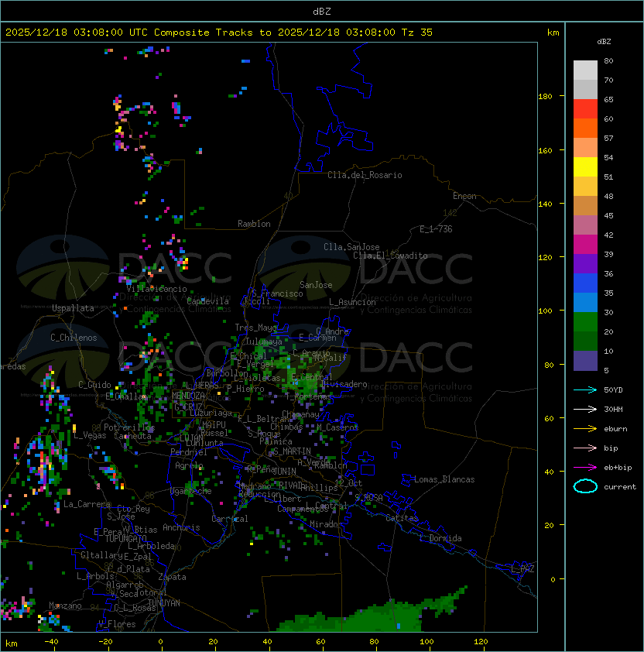Screen dimensions: 644x652
Task: Click the Zapata map label
Action: click(x=172, y=577)
